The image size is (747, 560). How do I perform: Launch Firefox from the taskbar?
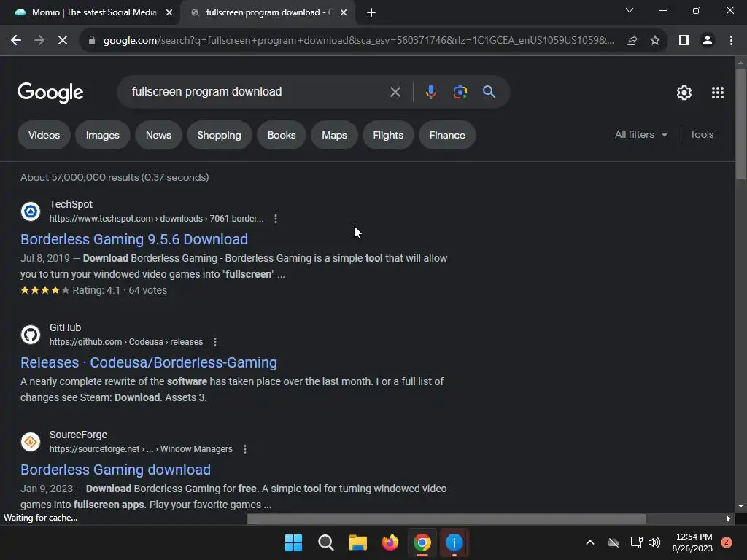coord(390,542)
